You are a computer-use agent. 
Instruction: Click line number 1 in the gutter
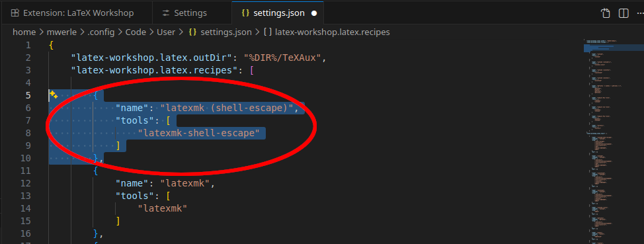tap(28, 45)
